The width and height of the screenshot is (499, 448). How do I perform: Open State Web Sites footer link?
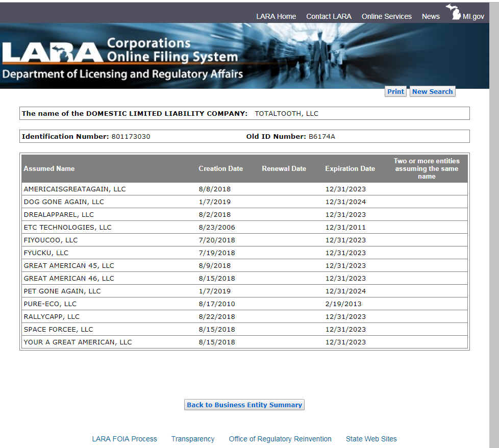tap(371, 439)
